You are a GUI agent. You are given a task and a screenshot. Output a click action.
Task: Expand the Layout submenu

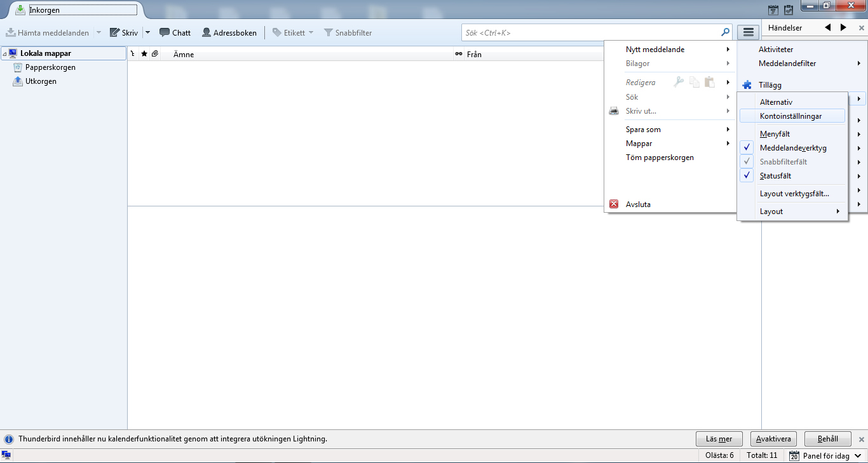point(792,211)
